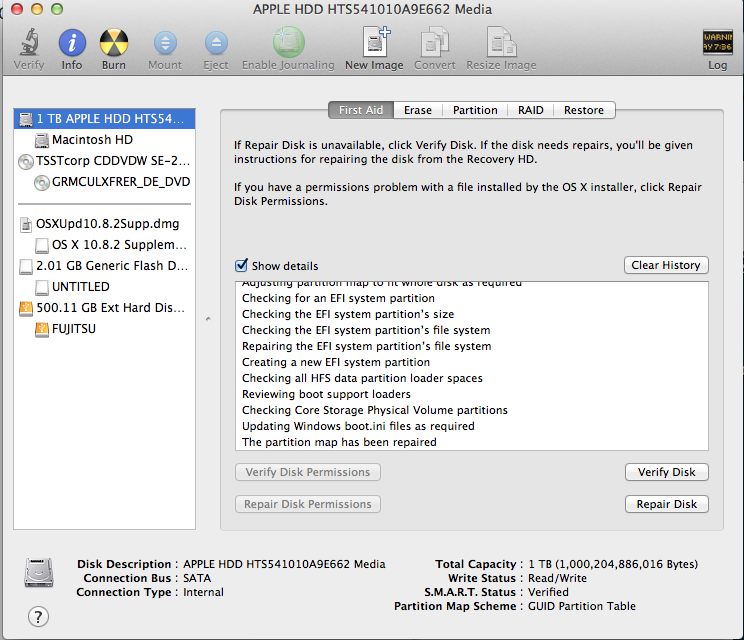The width and height of the screenshot is (744, 640).
Task: Click the green zoom window button
Action: click(57, 9)
